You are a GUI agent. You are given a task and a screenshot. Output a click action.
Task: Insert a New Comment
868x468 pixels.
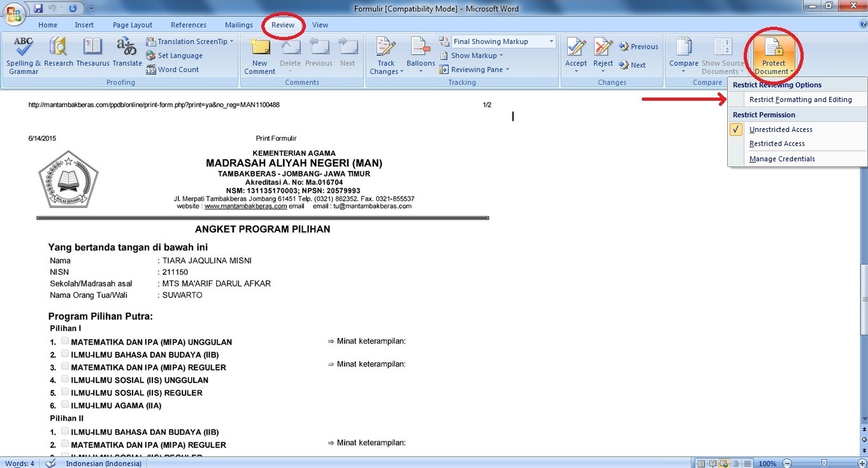(x=259, y=56)
